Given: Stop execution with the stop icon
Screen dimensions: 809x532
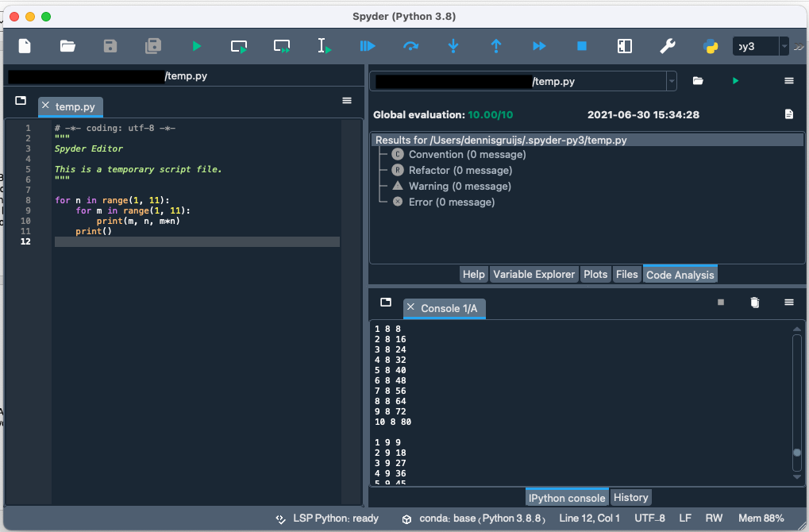Looking at the screenshot, I should coord(581,45).
